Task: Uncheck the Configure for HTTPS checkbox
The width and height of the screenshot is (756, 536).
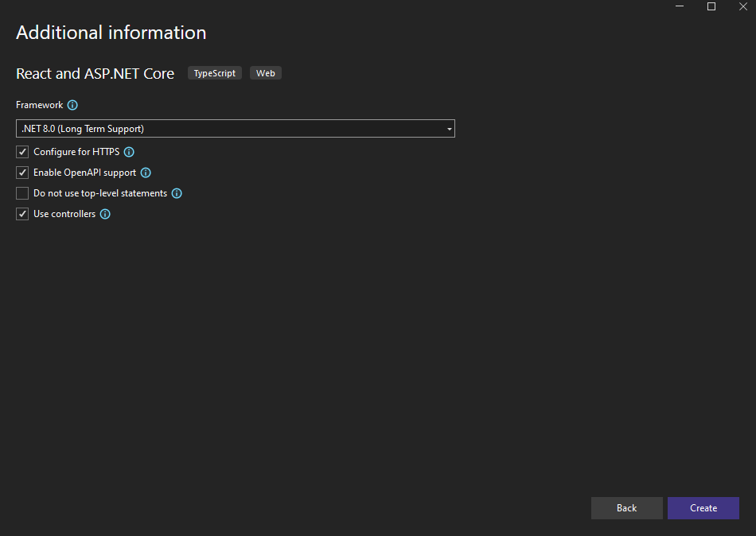Action: click(x=22, y=152)
